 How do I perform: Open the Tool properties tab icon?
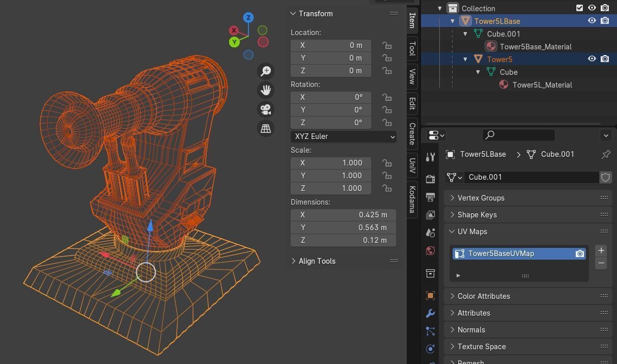click(x=430, y=157)
